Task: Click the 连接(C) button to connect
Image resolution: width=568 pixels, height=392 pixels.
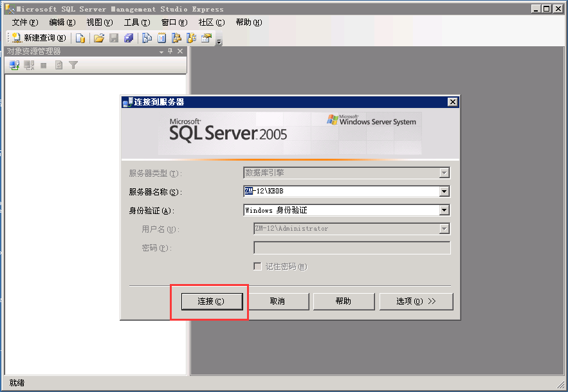Action: (212, 301)
